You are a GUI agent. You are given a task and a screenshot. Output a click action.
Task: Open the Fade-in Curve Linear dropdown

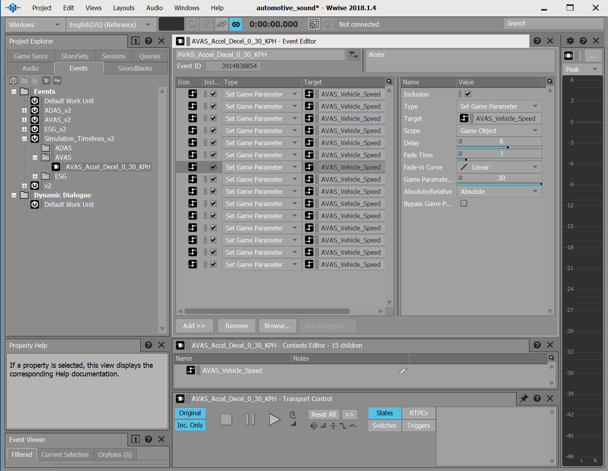tap(499, 167)
